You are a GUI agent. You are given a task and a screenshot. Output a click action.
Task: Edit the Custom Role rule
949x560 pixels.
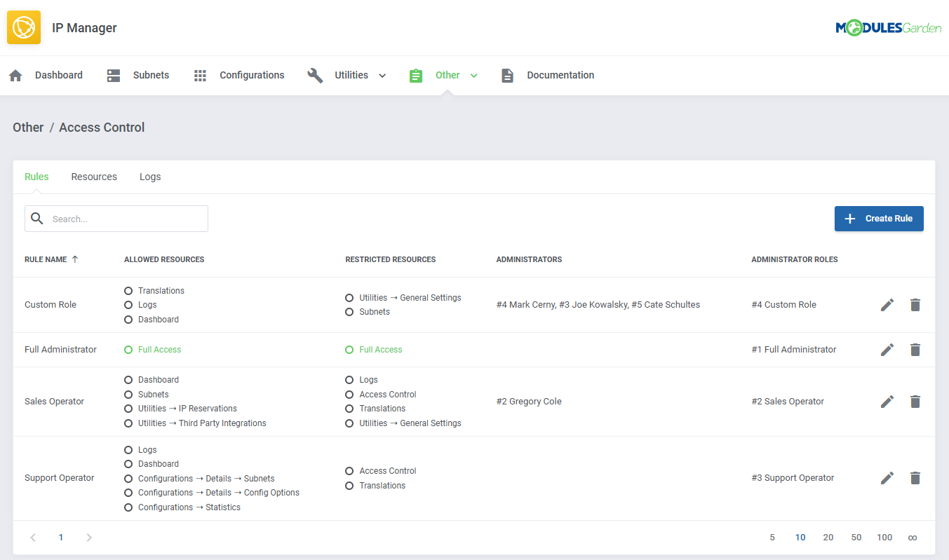click(x=887, y=305)
